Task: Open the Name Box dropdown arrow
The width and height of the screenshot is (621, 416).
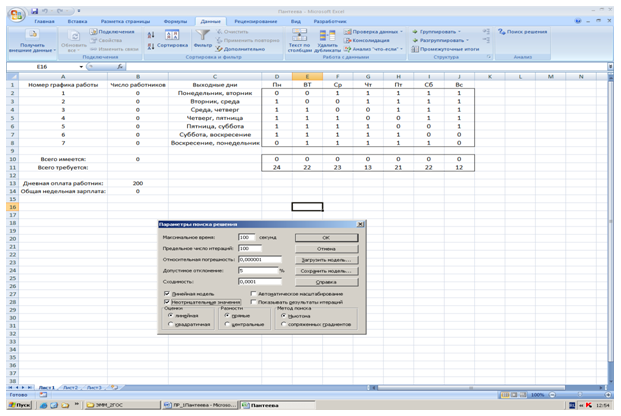Action: [81, 67]
